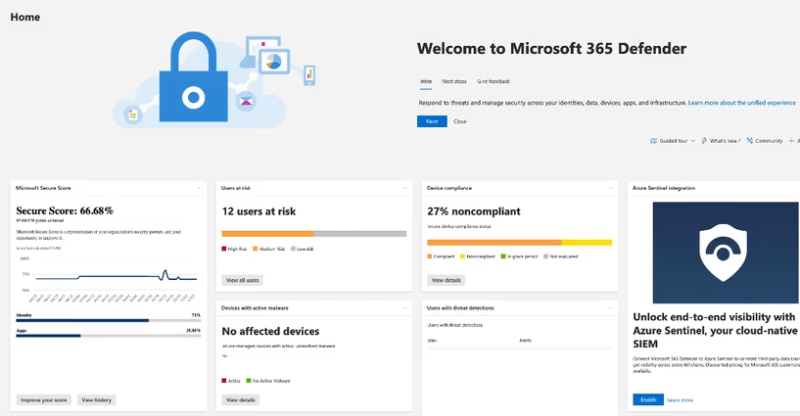Click the In grace period green swatch
The height and width of the screenshot is (416, 800).
tap(503, 256)
